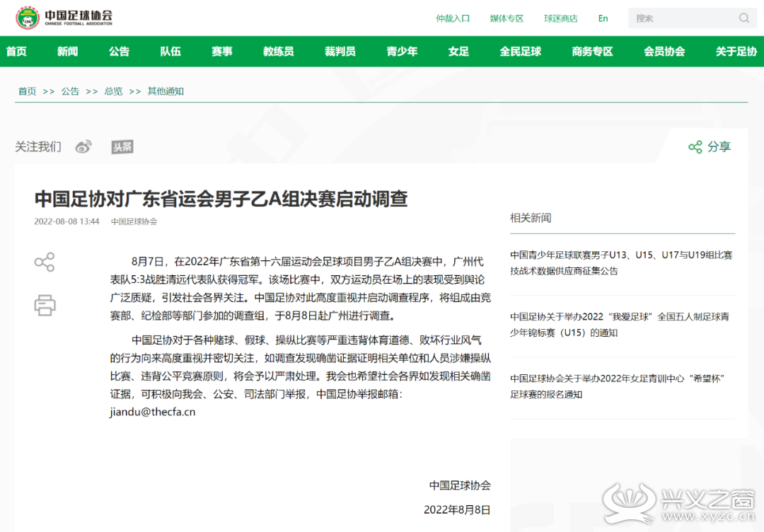Open related news about “我爱足球” 五人制足球

620,325
